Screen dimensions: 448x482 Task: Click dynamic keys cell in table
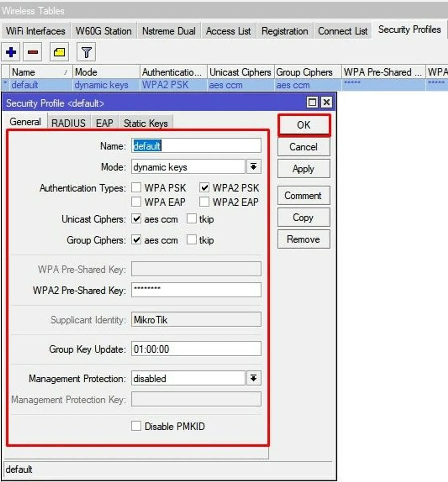101,85
